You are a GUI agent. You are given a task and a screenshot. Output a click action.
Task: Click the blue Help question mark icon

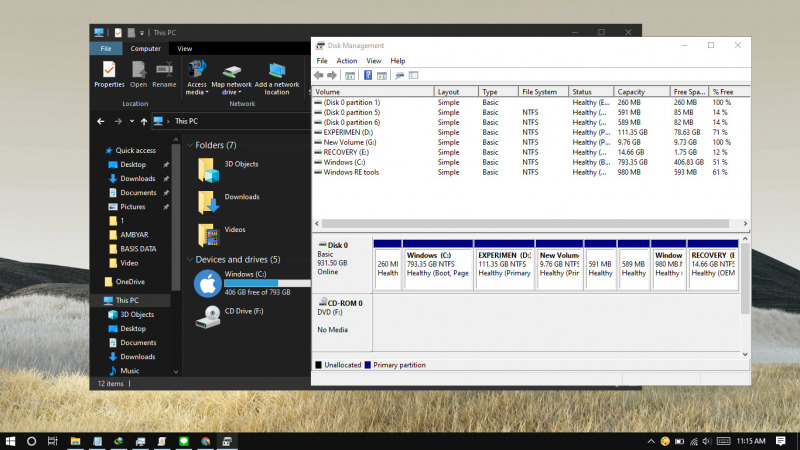368,76
